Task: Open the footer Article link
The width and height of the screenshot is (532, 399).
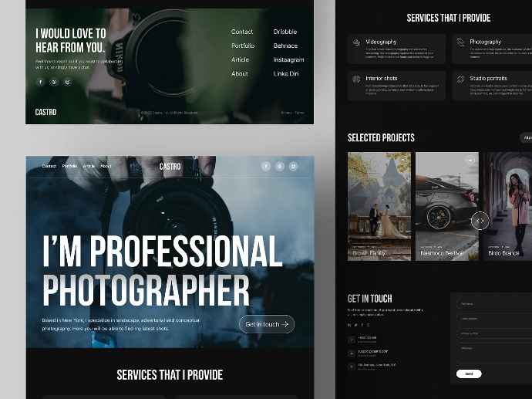Action: click(x=240, y=59)
